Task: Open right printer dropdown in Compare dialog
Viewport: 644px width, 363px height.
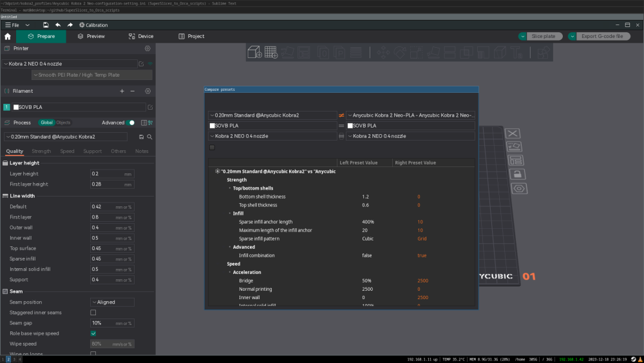Action: (410, 136)
